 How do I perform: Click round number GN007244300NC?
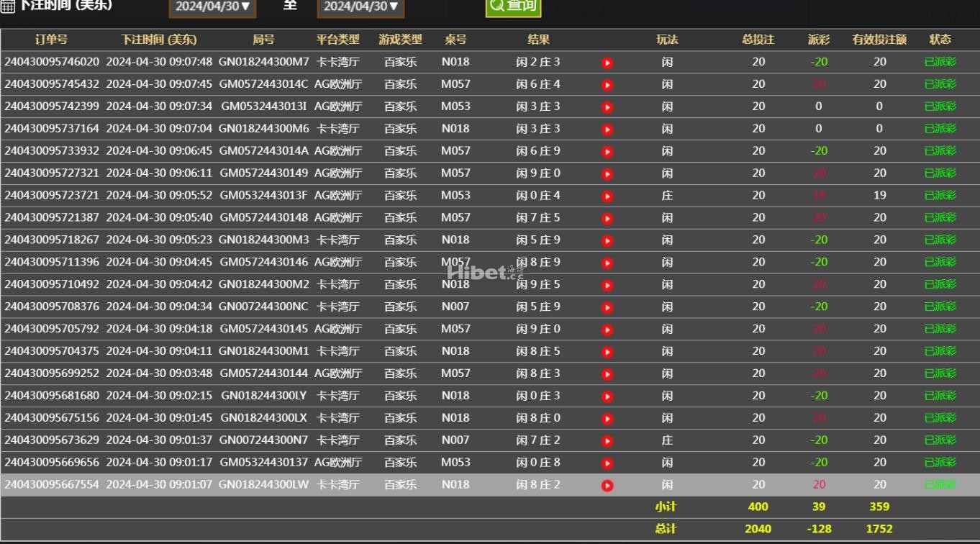[x=263, y=307]
